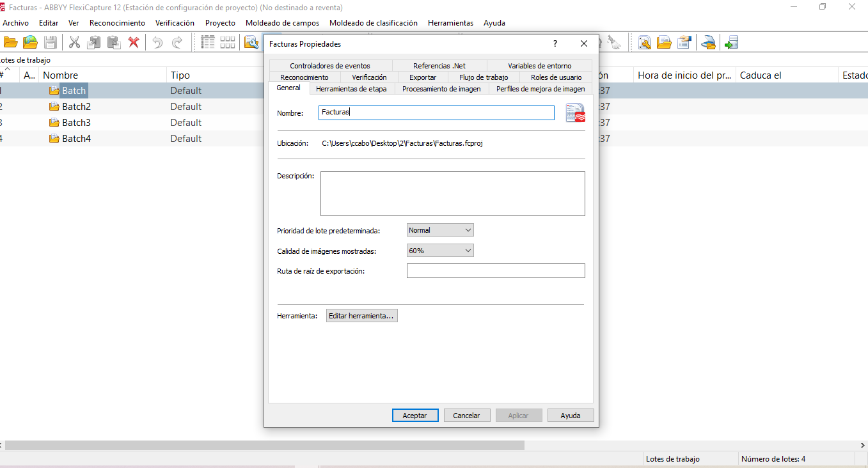Switch to Flujo de trabajo tab

point(484,77)
